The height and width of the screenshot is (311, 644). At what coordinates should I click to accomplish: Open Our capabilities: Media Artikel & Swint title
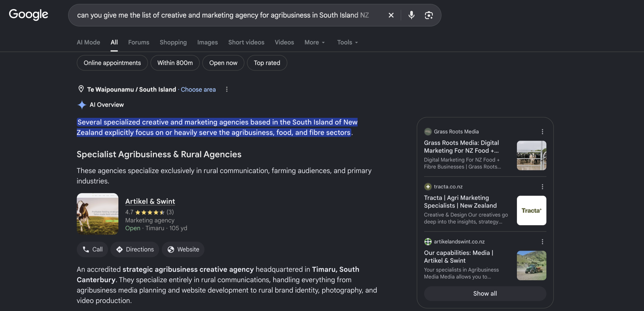[x=459, y=257]
